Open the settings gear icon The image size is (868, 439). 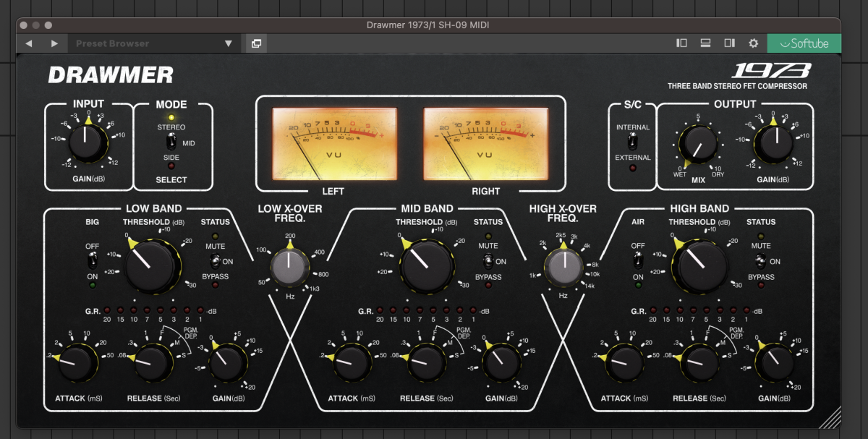click(x=753, y=43)
